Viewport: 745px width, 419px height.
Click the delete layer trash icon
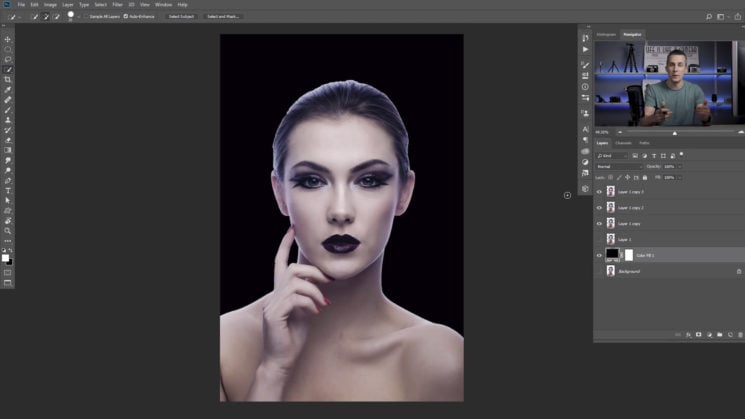pos(739,334)
